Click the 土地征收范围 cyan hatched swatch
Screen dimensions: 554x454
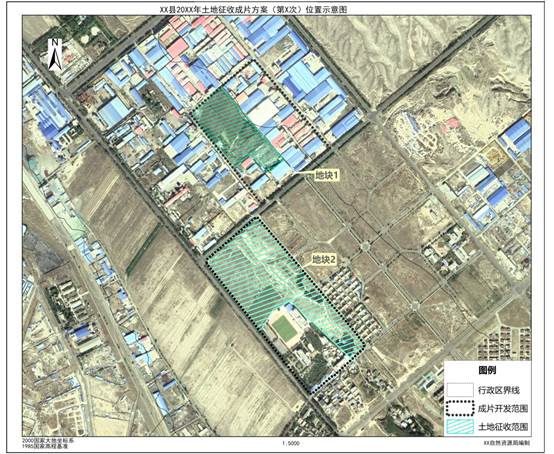[459, 426]
